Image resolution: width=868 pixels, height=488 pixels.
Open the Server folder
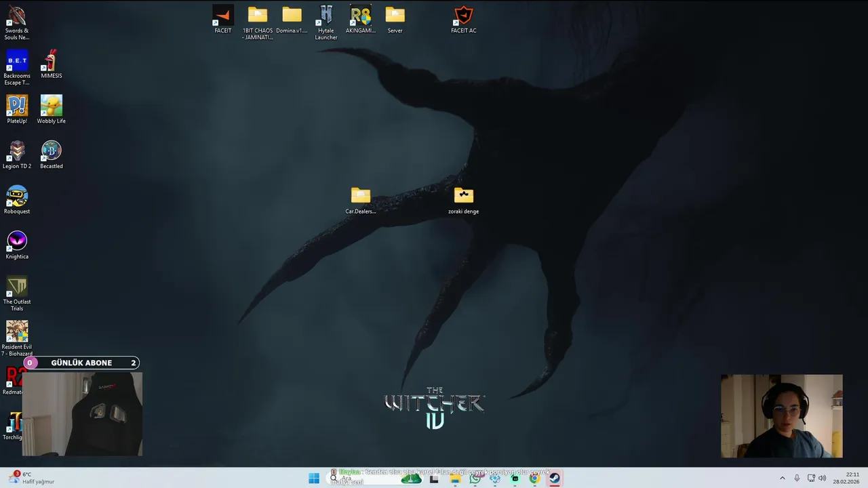pyautogui.click(x=395, y=20)
